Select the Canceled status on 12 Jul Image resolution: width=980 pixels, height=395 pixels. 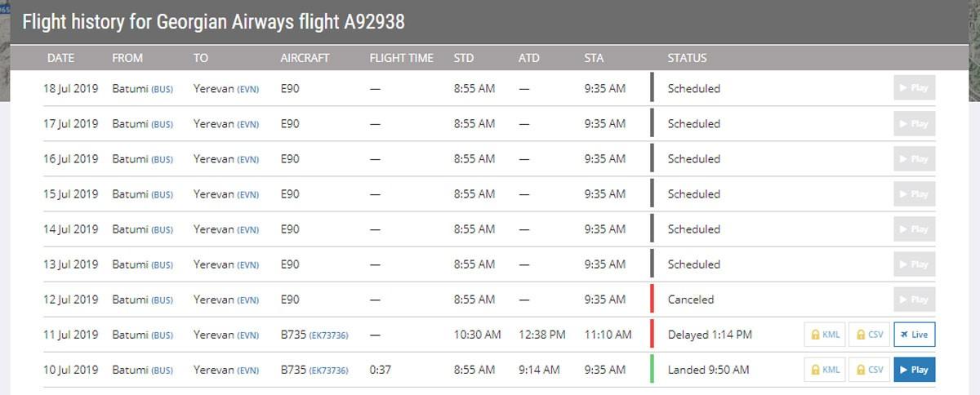[x=691, y=300]
